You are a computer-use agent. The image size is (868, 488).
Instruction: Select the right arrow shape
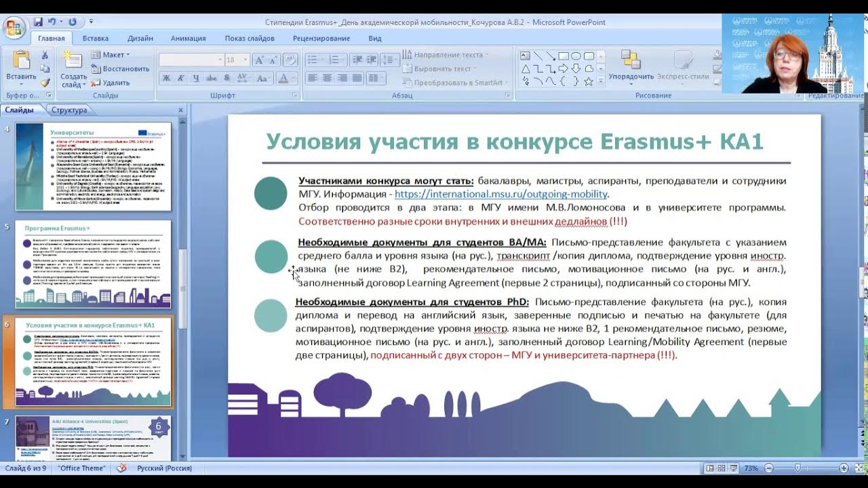point(563,69)
